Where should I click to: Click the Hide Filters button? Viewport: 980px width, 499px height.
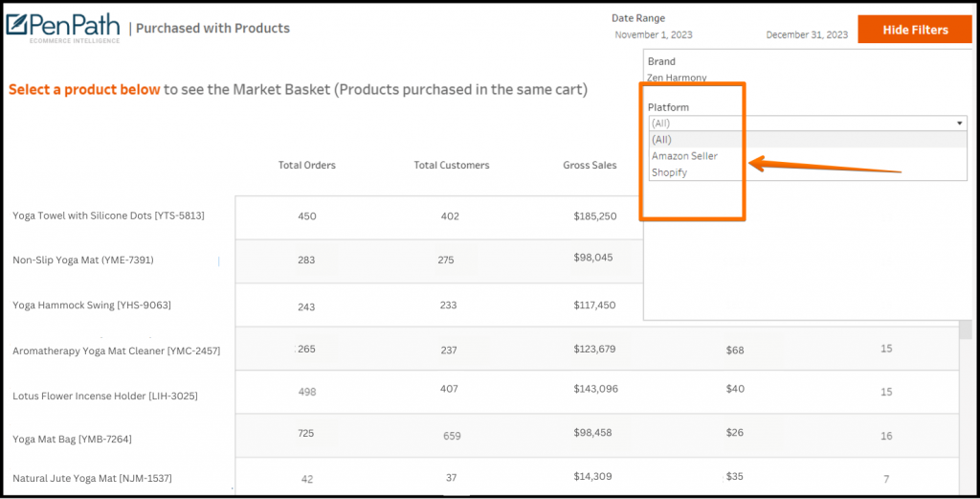pos(914,30)
